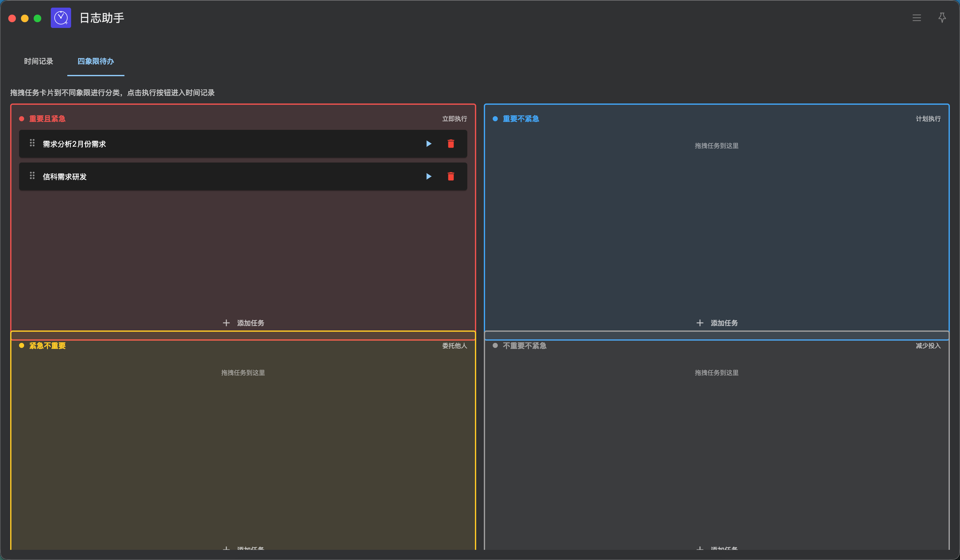
Task: Open the hamburger menu in title bar
Action: coord(917,18)
